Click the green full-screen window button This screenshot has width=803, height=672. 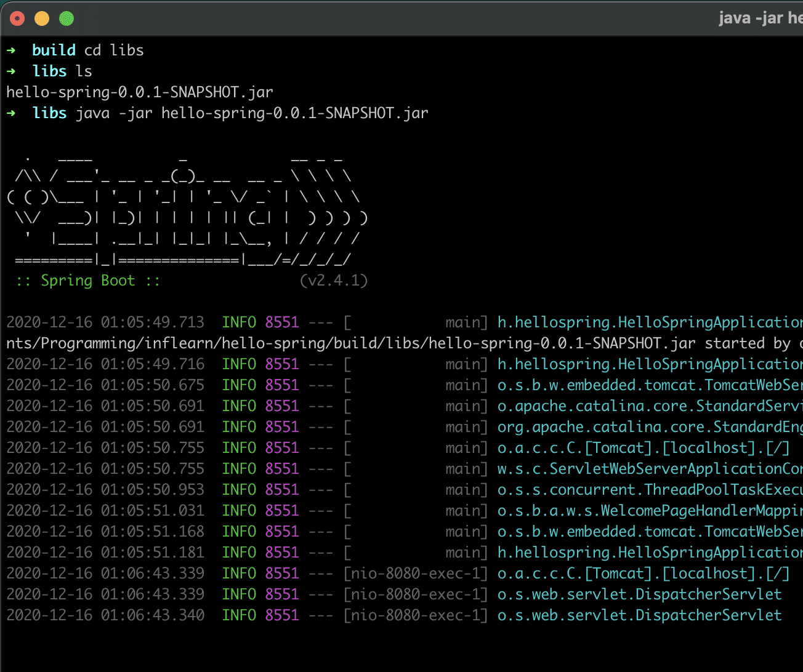67,18
